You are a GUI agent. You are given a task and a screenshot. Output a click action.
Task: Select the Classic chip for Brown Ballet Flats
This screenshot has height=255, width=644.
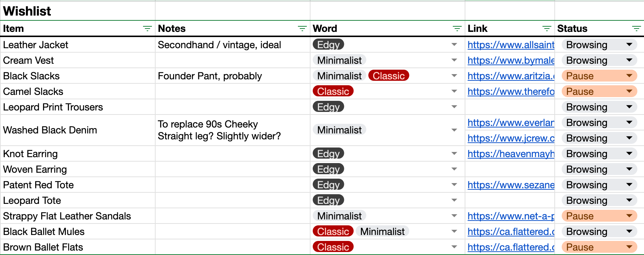pos(333,247)
